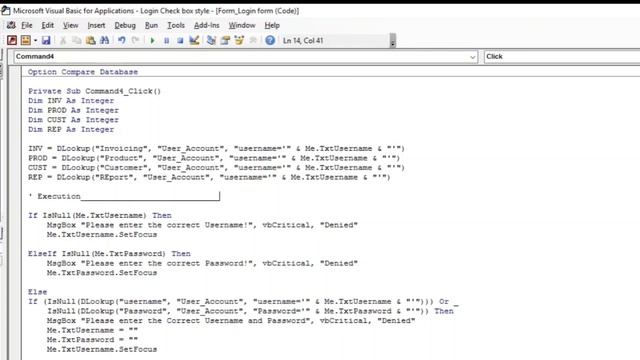Open the Debug menu
The height and width of the screenshot is (360, 640).
pyautogui.click(x=125, y=25)
